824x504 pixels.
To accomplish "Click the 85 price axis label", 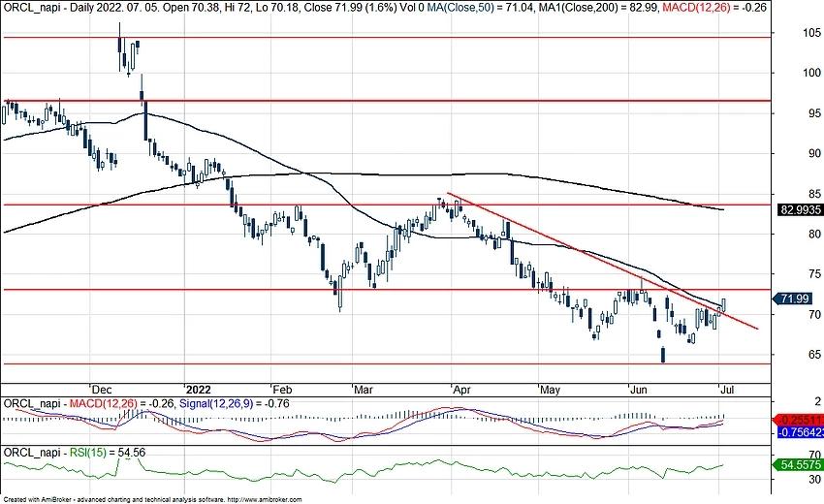I will point(815,194).
